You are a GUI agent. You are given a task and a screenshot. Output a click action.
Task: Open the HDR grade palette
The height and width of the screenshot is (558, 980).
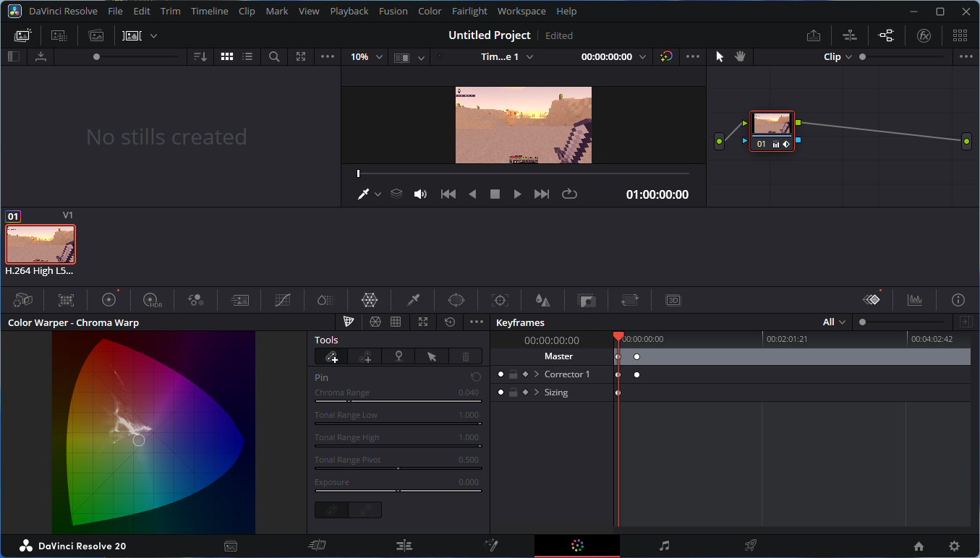(152, 299)
